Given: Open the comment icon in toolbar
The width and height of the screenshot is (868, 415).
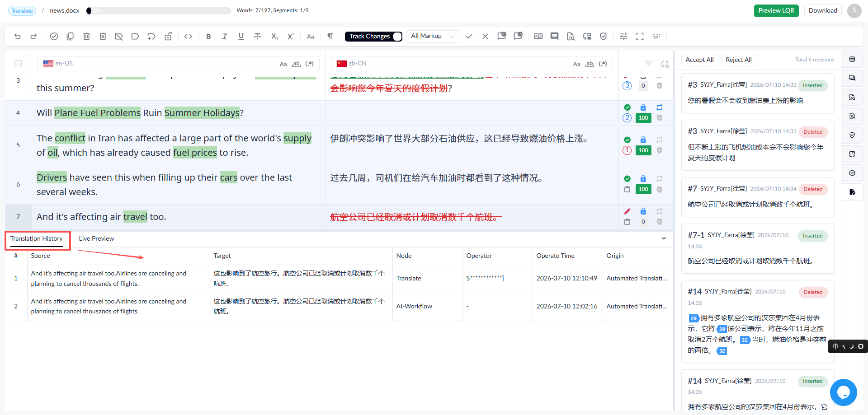Looking at the screenshot, I should coord(554,37).
